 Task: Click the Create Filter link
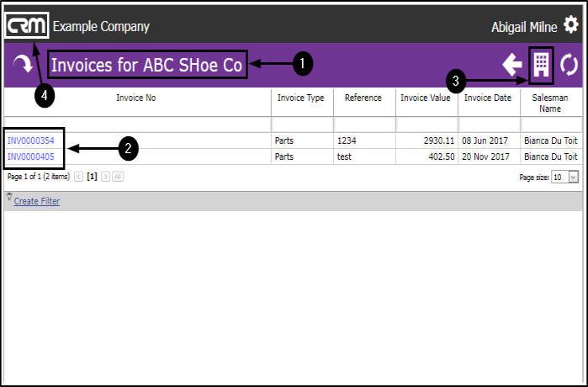(36, 202)
